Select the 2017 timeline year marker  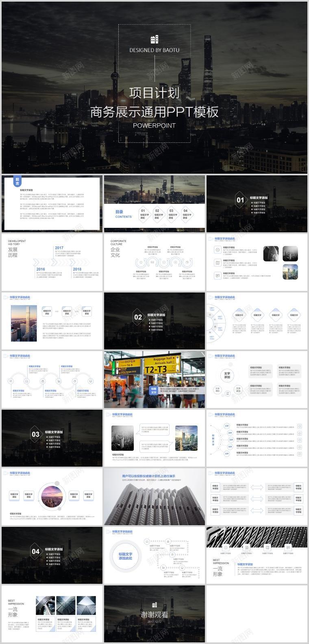click(59, 248)
